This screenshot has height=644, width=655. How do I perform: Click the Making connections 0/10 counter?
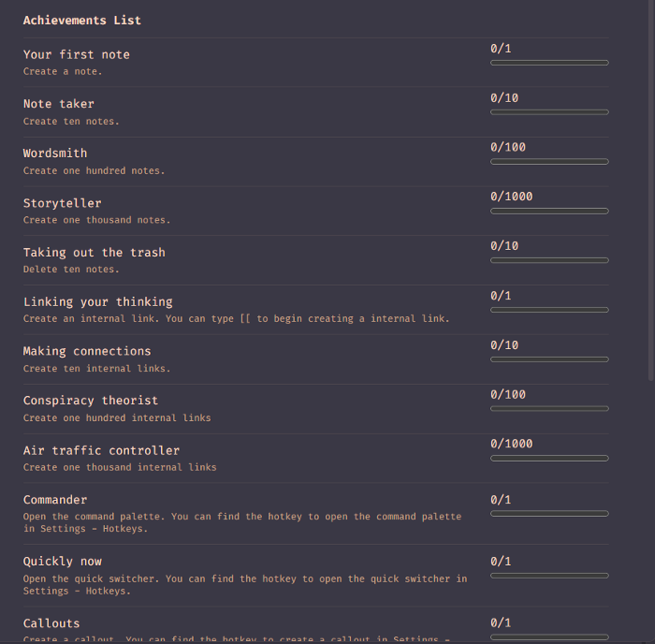coord(504,345)
